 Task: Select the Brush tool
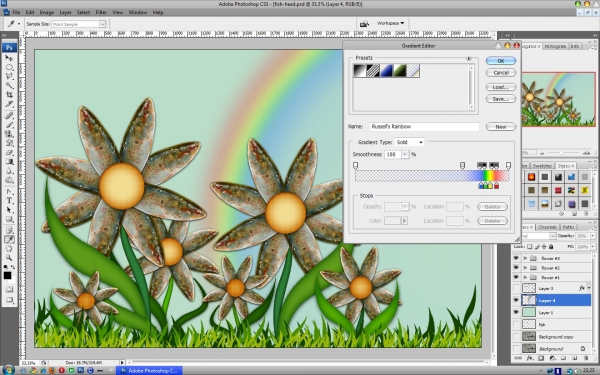(x=9, y=124)
